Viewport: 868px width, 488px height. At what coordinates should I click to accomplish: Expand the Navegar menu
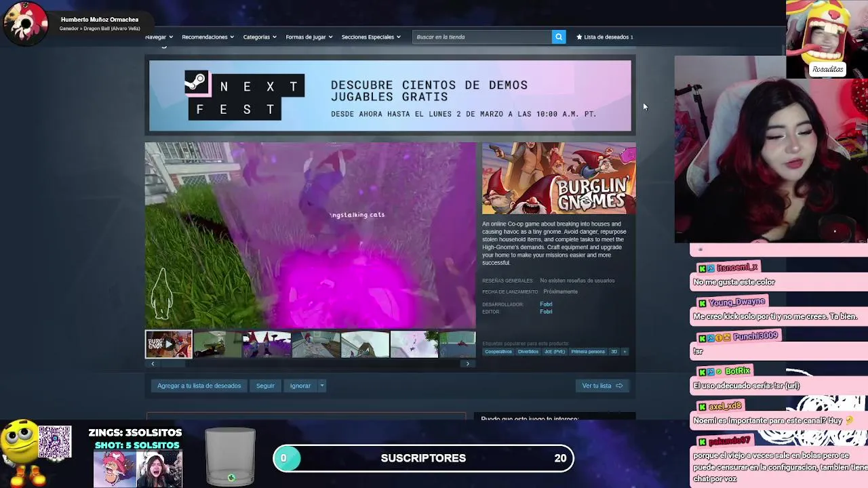[159, 37]
